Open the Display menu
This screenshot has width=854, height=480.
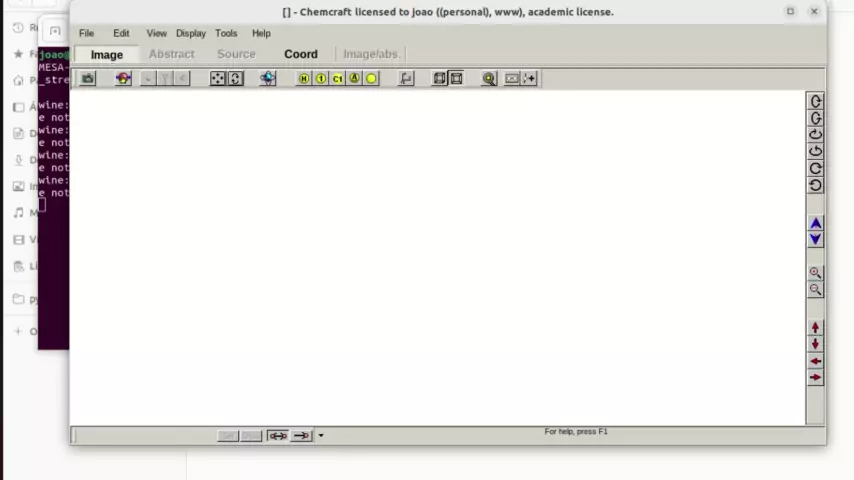click(x=191, y=33)
